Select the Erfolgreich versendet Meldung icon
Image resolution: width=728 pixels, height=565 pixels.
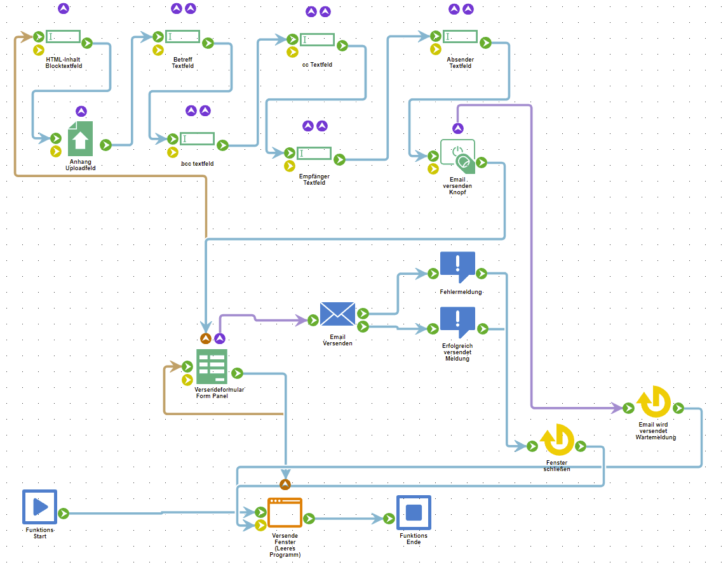point(457,322)
